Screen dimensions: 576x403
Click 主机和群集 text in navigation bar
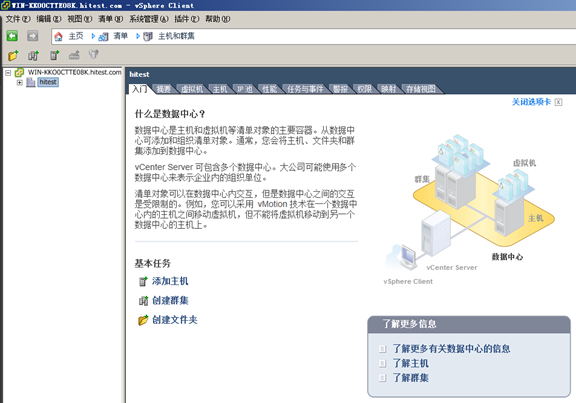click(x=176, y=36)
